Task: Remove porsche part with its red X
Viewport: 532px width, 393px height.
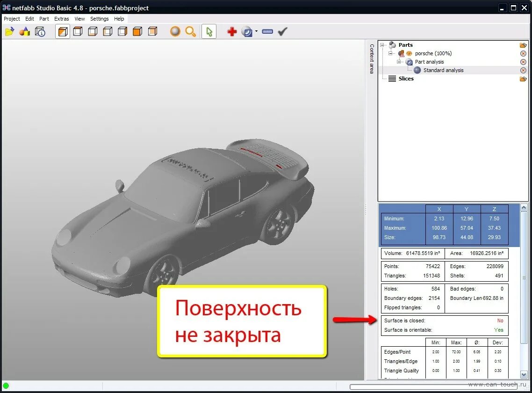Action: tap(523, 53)
